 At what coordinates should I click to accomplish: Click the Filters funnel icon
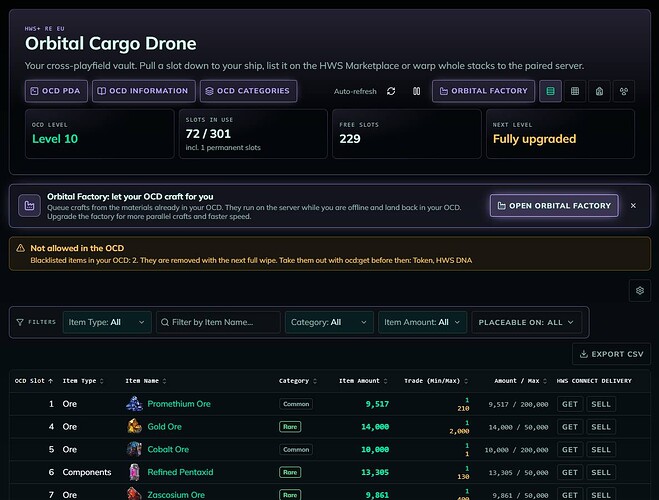[20, 322]
